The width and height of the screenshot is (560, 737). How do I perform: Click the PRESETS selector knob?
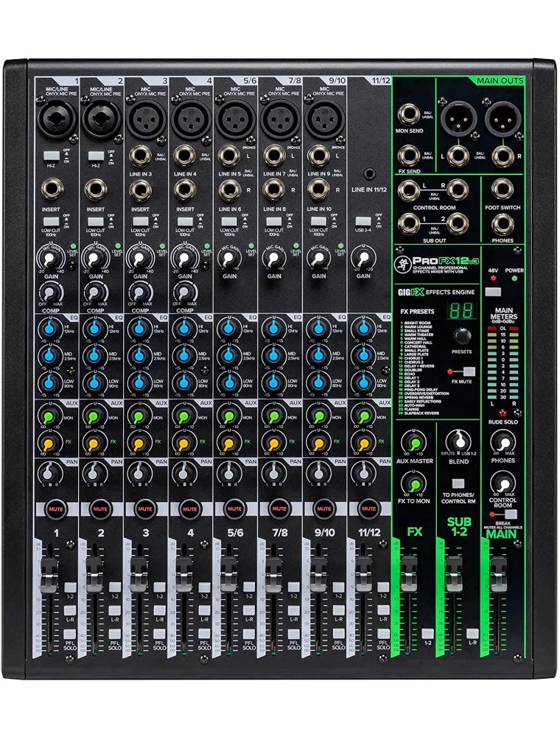(x=461, y=337)
